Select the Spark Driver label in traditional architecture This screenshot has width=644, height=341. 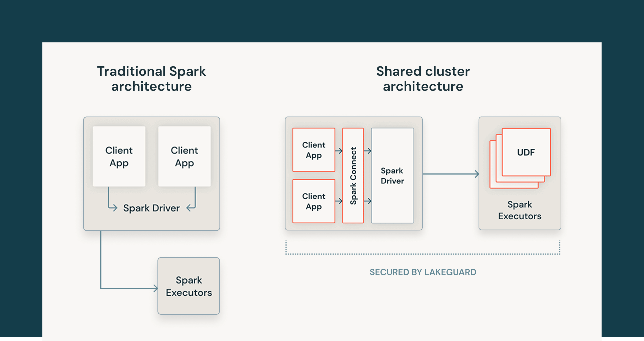coord(151,208)
